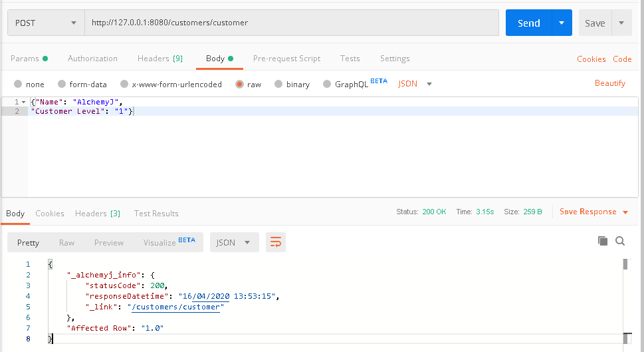644x352 pixels.
Task: Switch to the Authorization tab
Action: click(92, 59)
